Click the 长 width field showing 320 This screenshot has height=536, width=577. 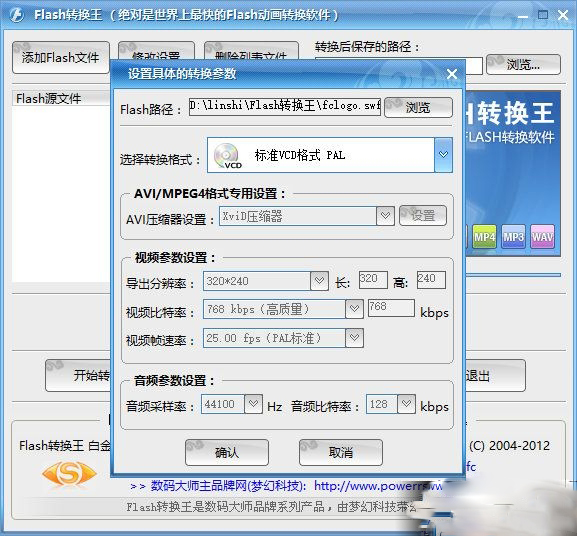pyautogui.click(x=373, y=280)
